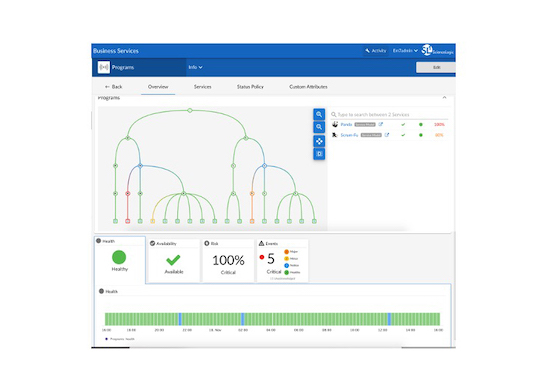This screenshot has width=547, height=391.
Task: Open the Info dropdown in the header
Action: coord(195,67)
